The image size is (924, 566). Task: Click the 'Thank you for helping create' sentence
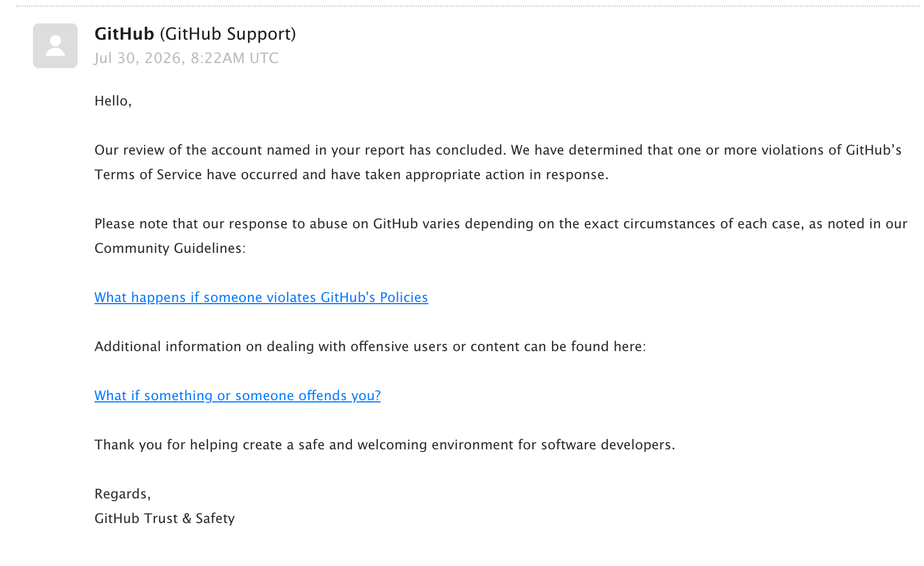(x=385, y=445)
